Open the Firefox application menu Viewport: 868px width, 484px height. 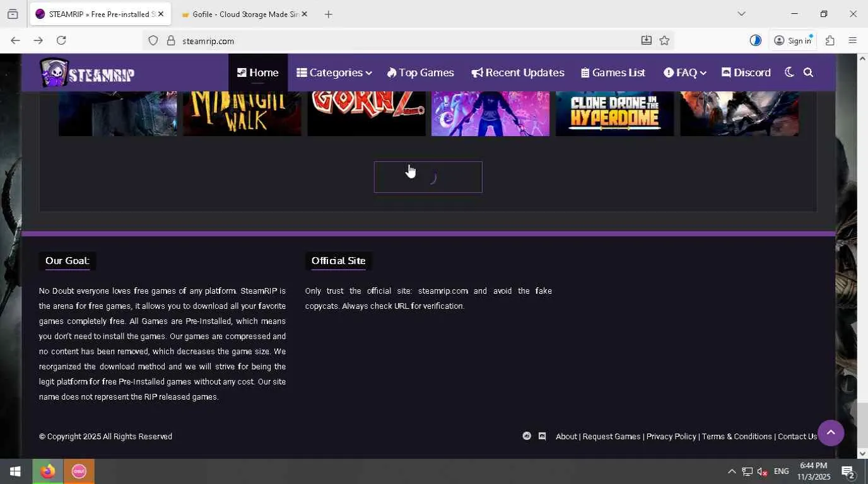click(x=852, y=40)
